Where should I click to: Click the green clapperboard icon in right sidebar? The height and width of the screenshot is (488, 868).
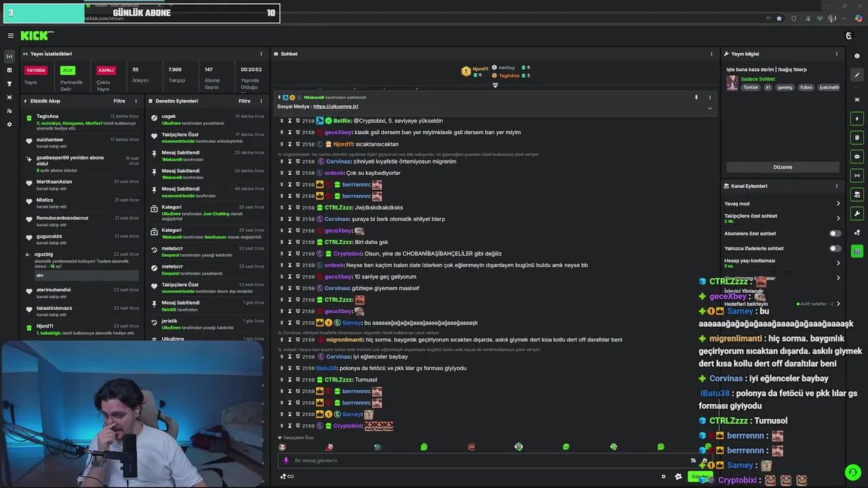(857, 251)
